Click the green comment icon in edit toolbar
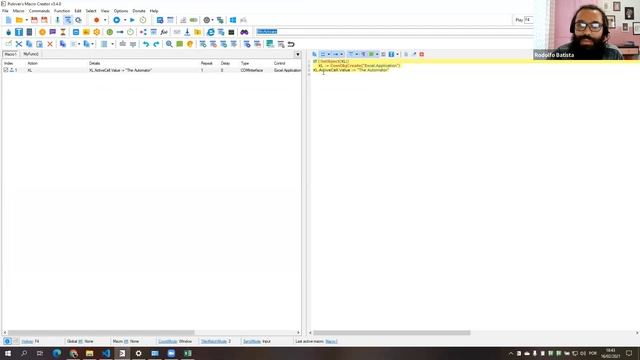Screen dimensions: 640x360 click(180, 44)
